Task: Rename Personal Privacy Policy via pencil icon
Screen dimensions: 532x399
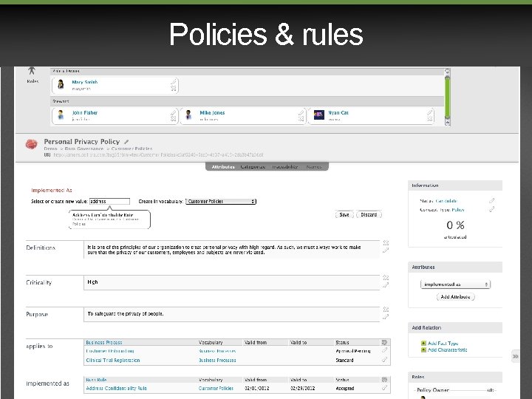Action: pos(126,142)
